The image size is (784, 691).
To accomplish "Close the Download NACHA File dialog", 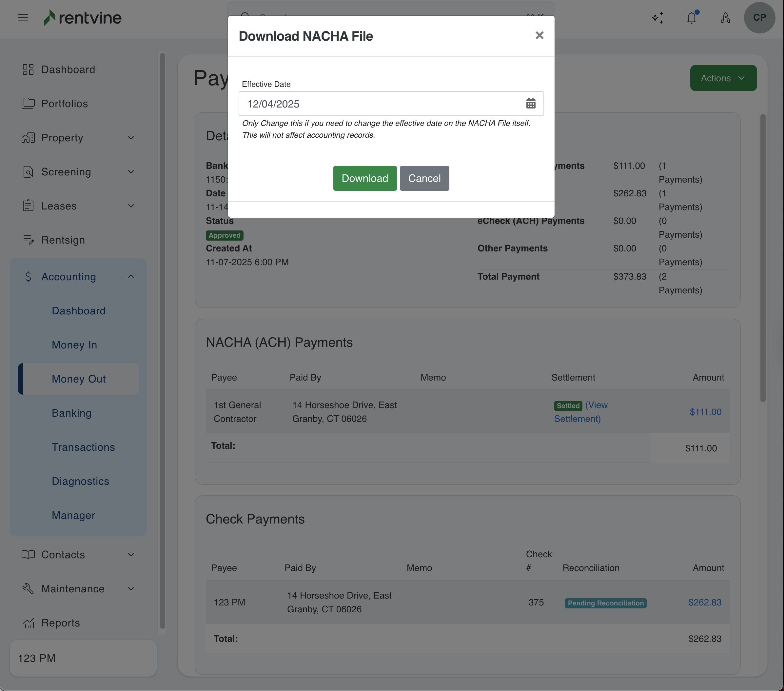I will pyautogui.click(x=539, y=35).
